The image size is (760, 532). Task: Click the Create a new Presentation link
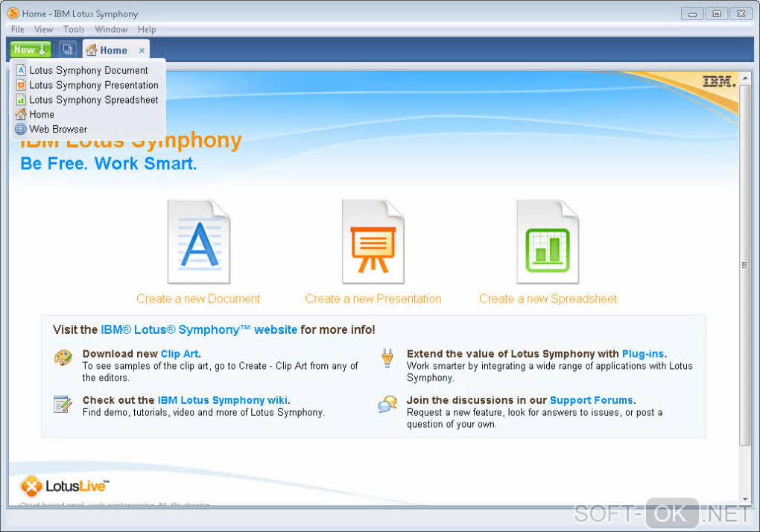pyautogui.click(x=373, y=299)
